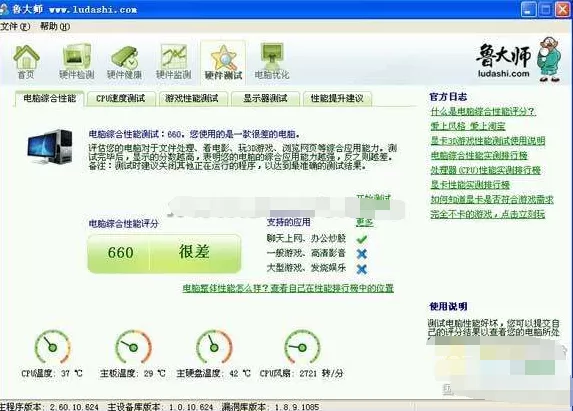Switch to 显示器测试 tab
573x411 pixels.
(x=266, y=99)
